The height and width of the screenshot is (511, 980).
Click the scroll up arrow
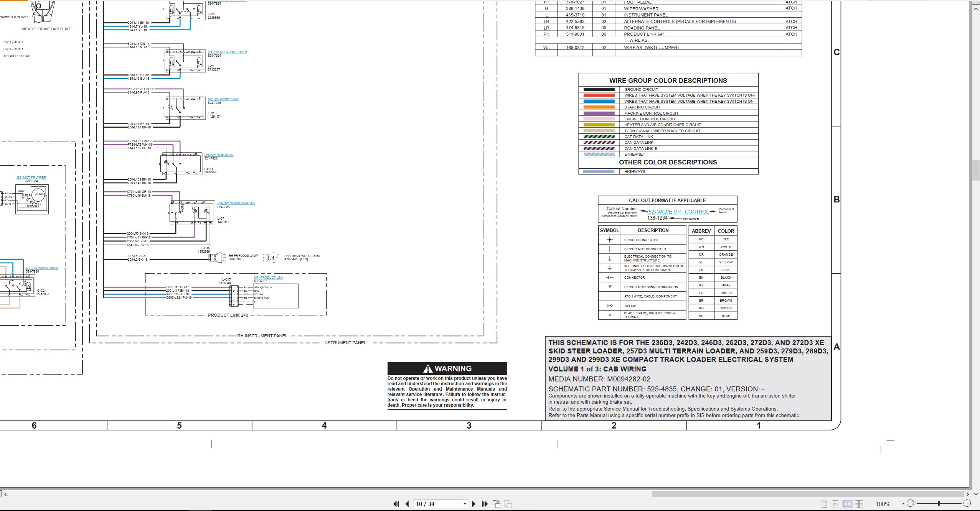pyautogui.click(x=977, y=8)
